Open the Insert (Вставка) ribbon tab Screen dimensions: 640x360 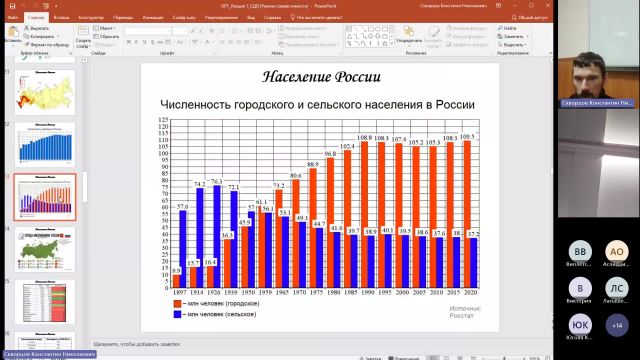(61, 18)
